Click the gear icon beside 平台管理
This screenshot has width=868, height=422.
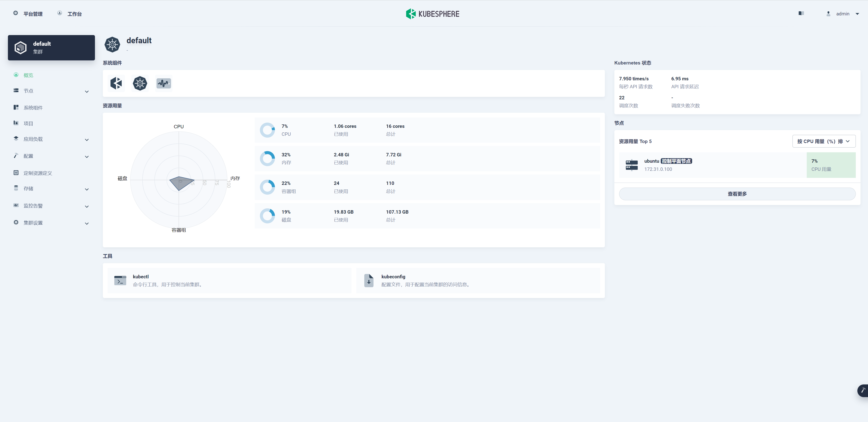point(16,13)
